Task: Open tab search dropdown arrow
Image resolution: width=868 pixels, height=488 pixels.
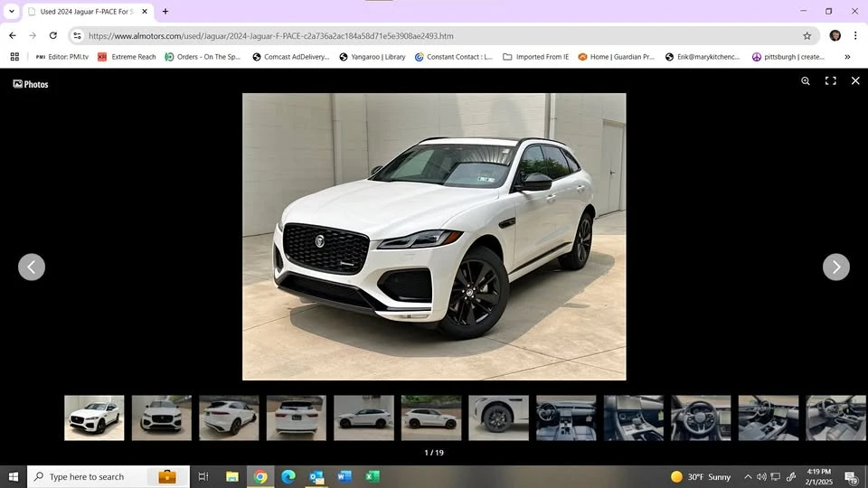Action: 12,11
